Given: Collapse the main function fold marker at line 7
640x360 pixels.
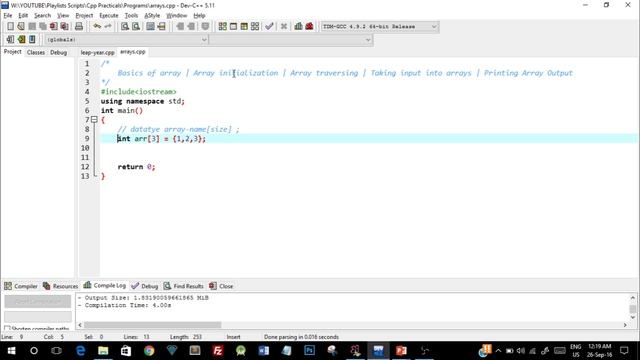Looking at the screenshot, I should tap(94, 120).
